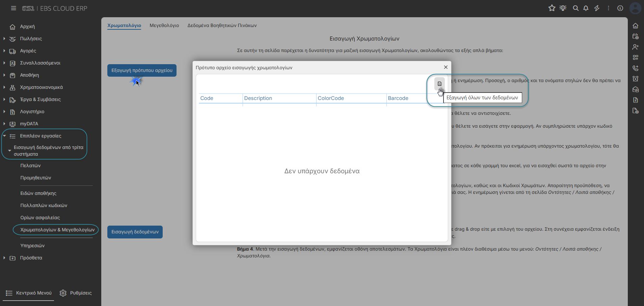Click the info circle icon
The height and width of the screenshot is (306, 644).
pos(620,8)
